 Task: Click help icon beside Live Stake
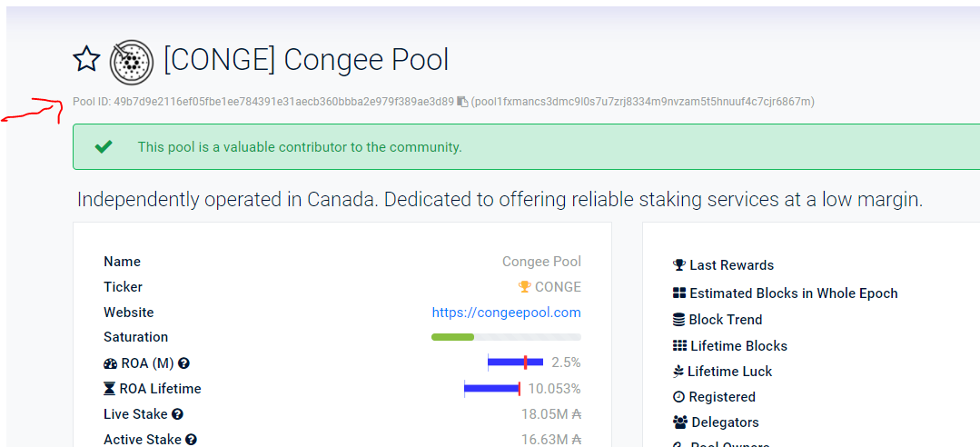[x=177, y=414]
